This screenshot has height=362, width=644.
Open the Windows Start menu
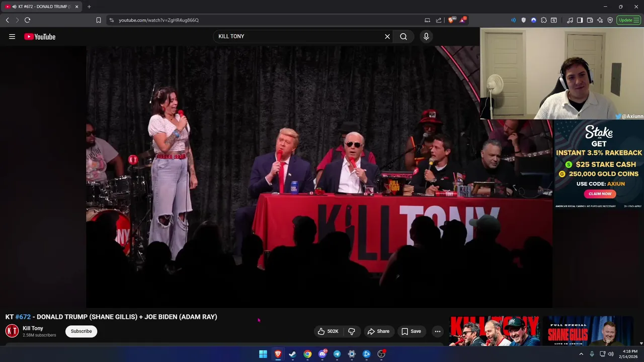click(263, 354)
